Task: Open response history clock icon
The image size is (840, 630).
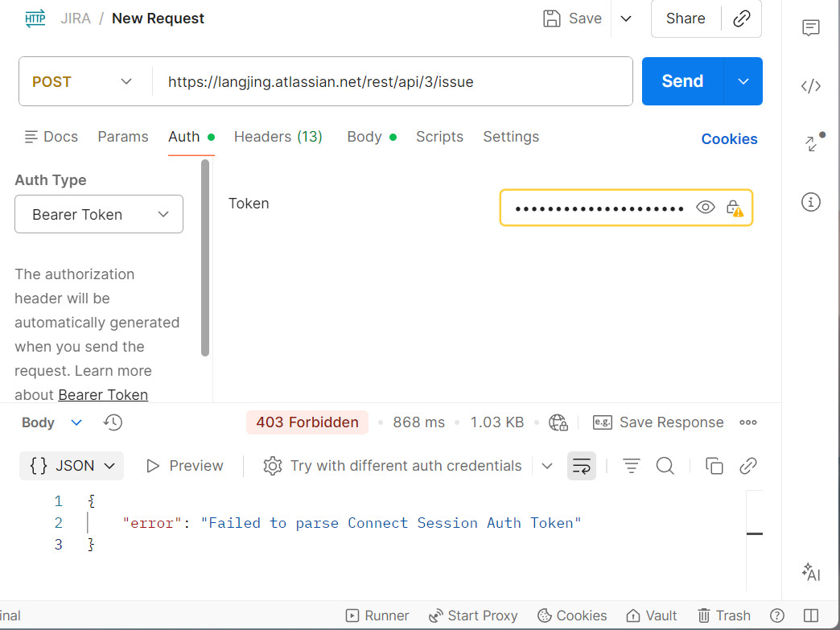Action: (x=113, y=422)
